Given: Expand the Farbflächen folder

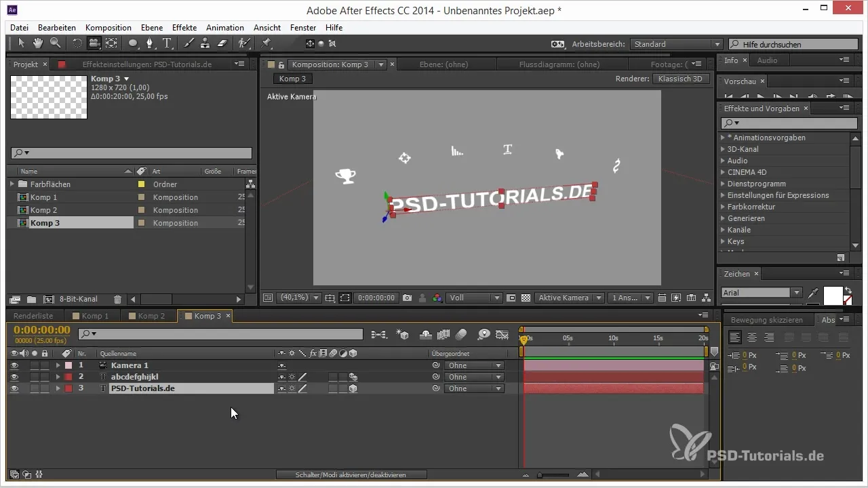Looking at the screenshot, I should coord(12,184).
